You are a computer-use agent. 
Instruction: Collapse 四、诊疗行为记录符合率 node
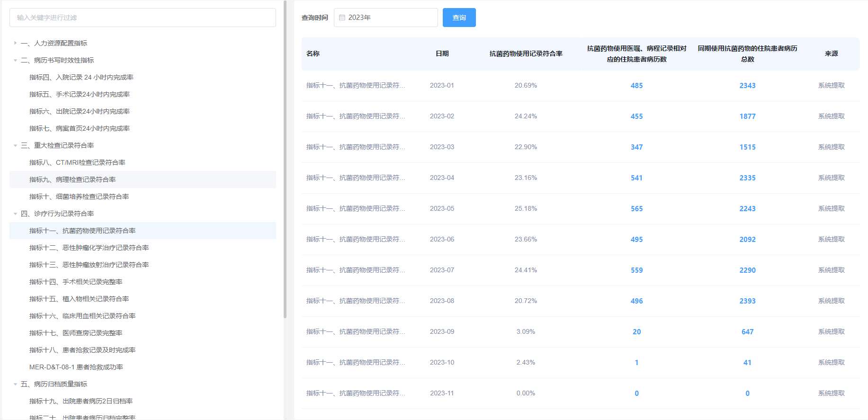click(15, 214)
